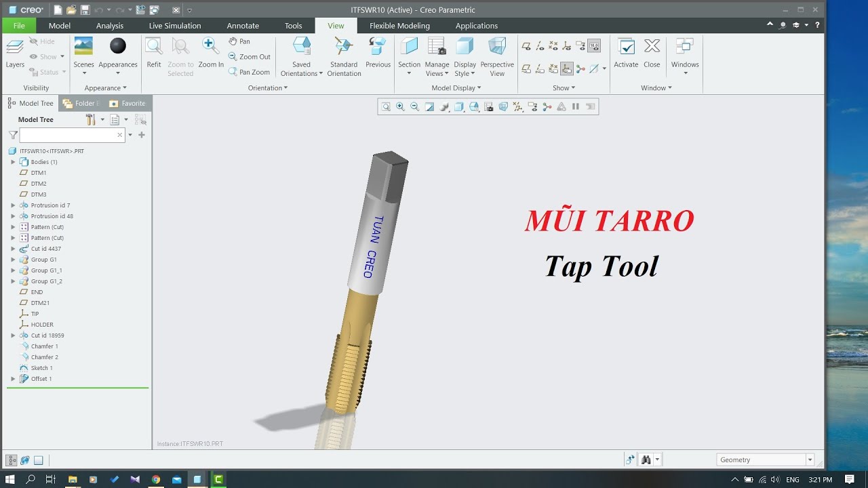Toggle point display in Show group
Viewport: 868px width, 488px height.
pyautogui.click(x=553, y=46)
